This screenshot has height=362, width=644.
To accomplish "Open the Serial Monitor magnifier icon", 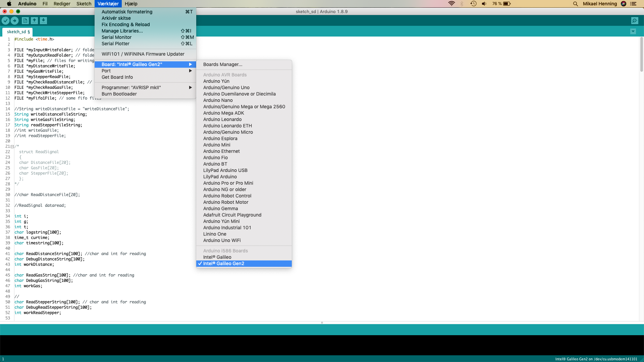I will click(x=635, y=21).
